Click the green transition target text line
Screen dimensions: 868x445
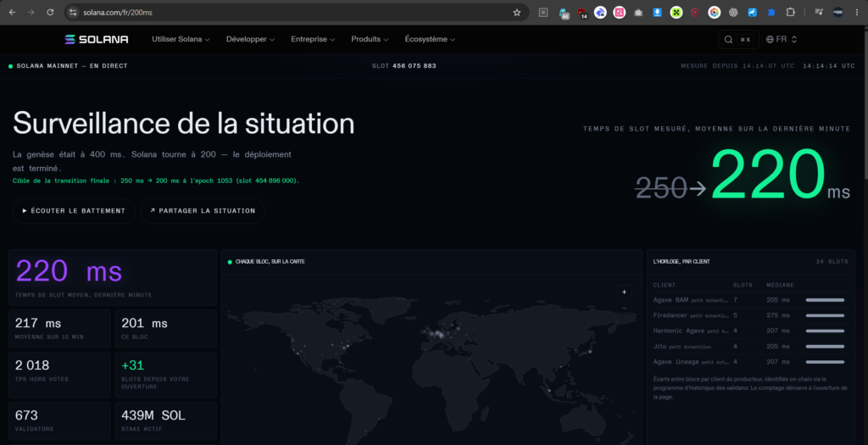(156, 181)
